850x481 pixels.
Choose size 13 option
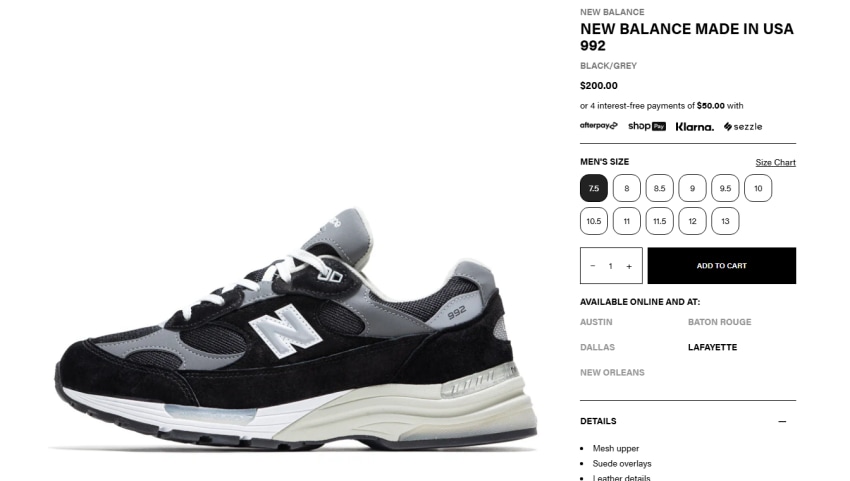pos(725,221)
